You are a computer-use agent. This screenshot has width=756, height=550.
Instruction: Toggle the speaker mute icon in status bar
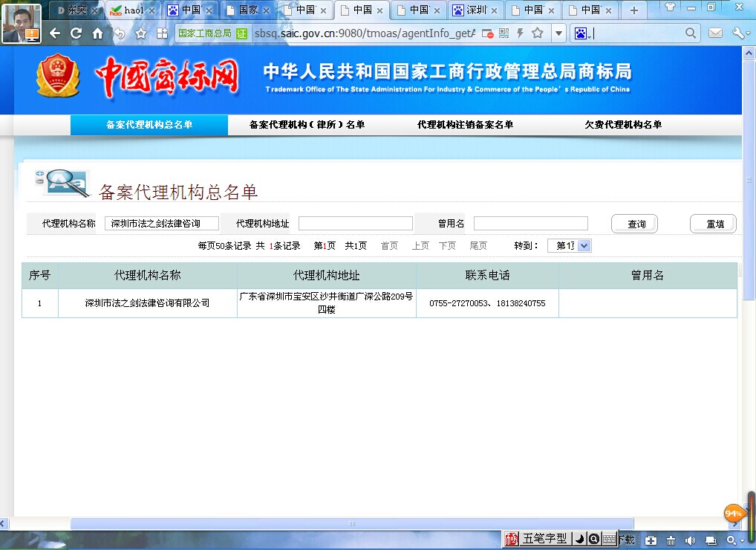[x=691, y=541]
